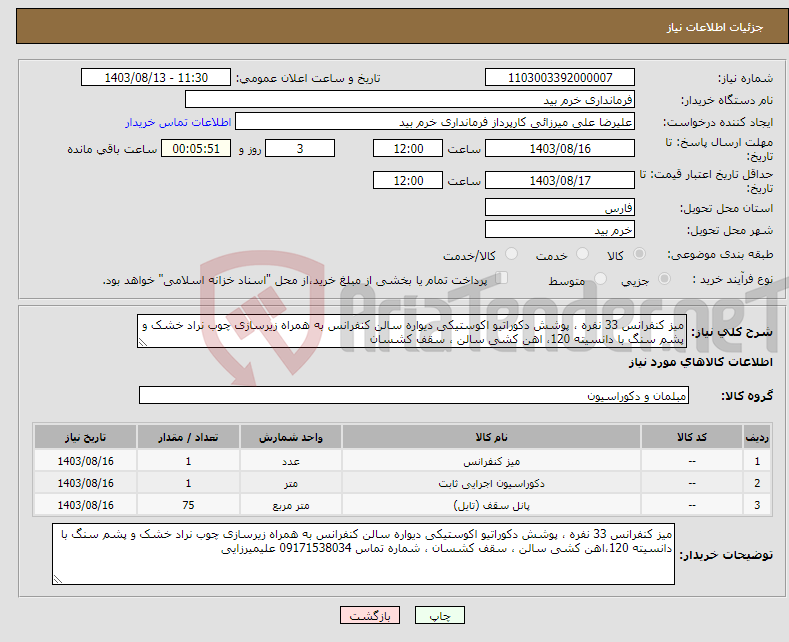Click the پانل سقف (تایل) item name cell
The height and width of the screenshot is (642, 789).
(x=491, y=505)
